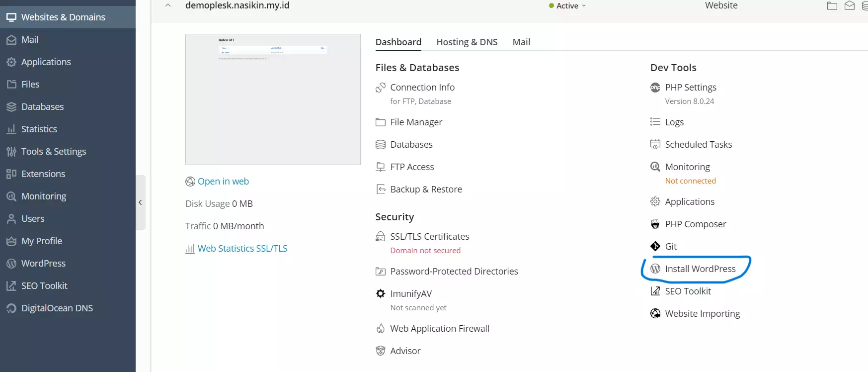Image resolution: width=868 pixels, height=372 pixels.
Task: Click the Advisor icon
Action: (381, 351)
